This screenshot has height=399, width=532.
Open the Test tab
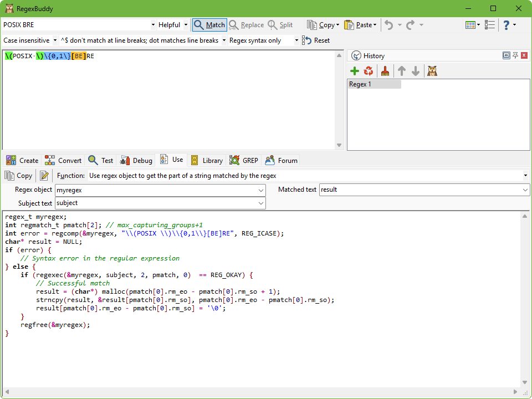[x=100, y=160]
